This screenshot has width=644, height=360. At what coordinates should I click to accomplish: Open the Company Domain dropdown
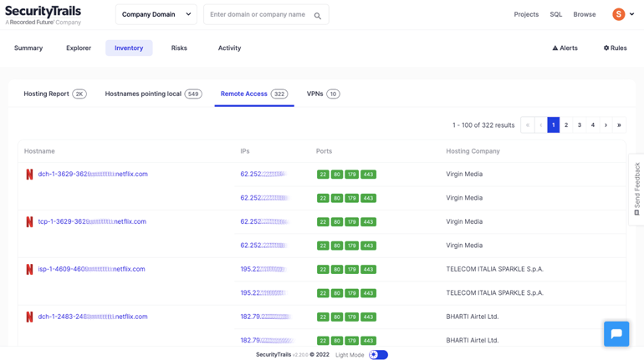(156, 14)
